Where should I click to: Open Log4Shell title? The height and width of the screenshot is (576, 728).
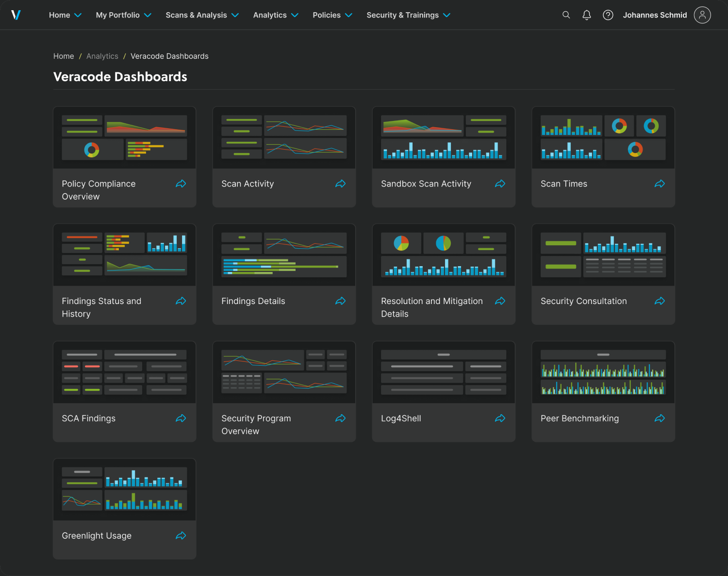tap(401, 418)
